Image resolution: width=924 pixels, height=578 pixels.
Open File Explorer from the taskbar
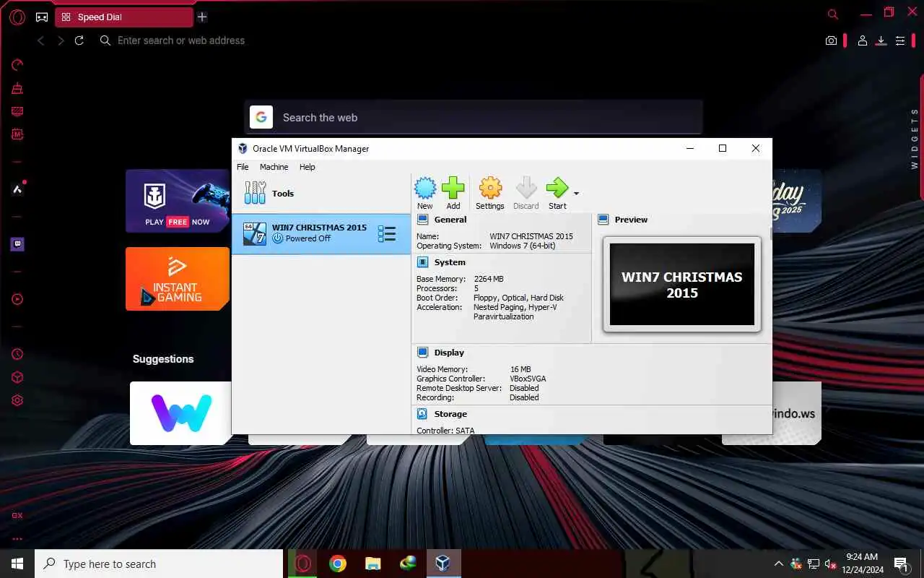(372, 564)
